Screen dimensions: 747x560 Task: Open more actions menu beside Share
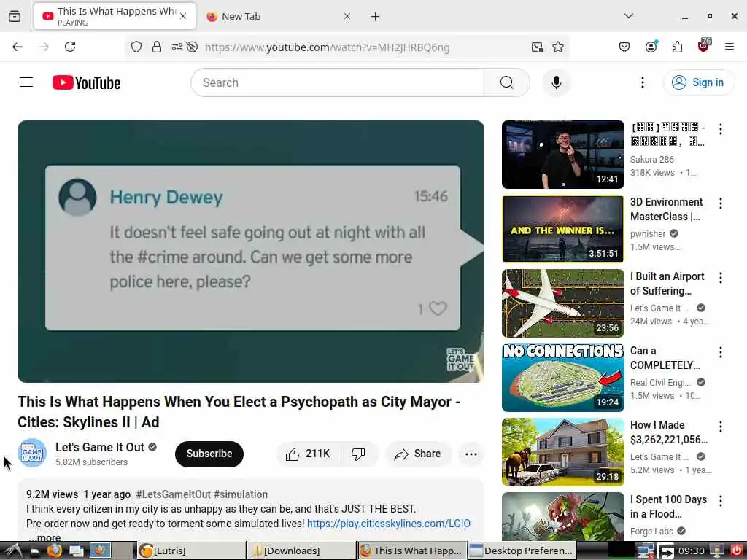pyautogui.click(x=471, y=454)
